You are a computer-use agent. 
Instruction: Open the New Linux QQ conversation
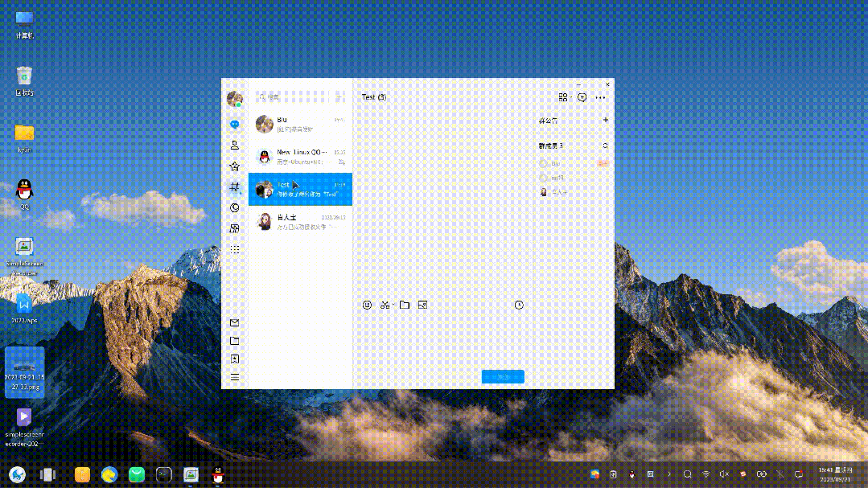tap(300, 156)
